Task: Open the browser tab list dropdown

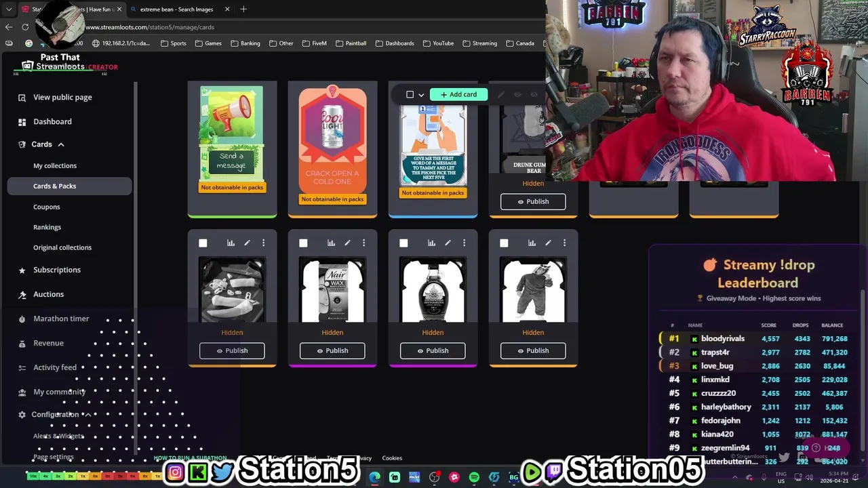Action: (9, 9)
